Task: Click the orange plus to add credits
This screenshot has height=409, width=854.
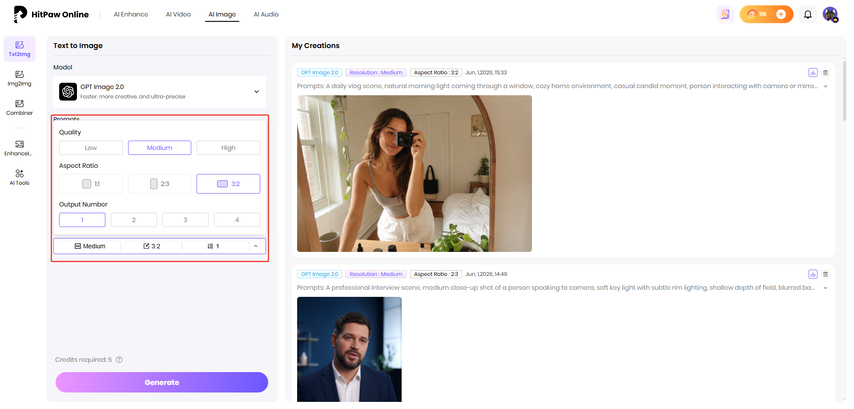Action: [780, 15]
